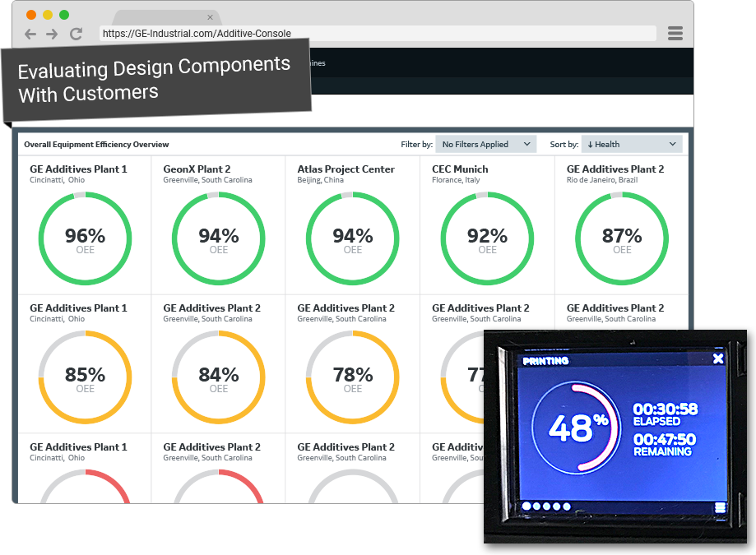
Task: Click the 87% OEE gauge for Rio de Janeiro
Action: [622, 238]
